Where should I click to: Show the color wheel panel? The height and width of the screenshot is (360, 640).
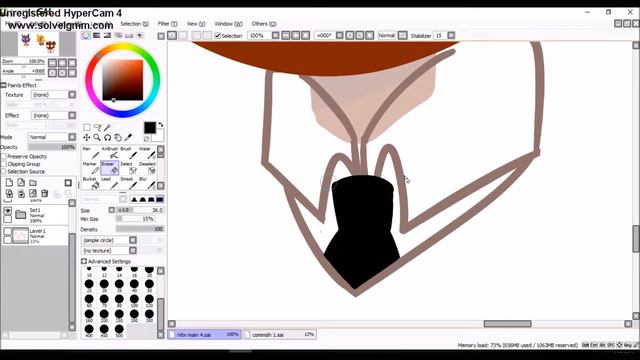86,36
